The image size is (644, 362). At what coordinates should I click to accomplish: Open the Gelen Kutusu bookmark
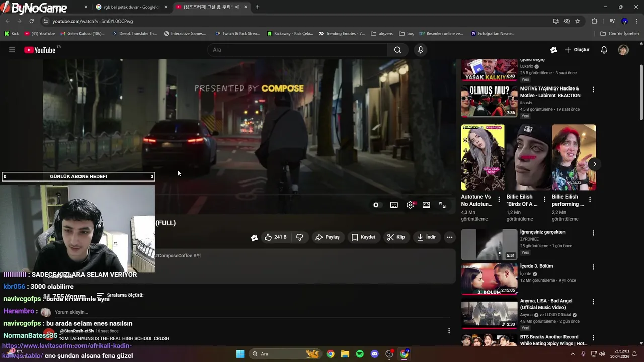tap(83, 34)
